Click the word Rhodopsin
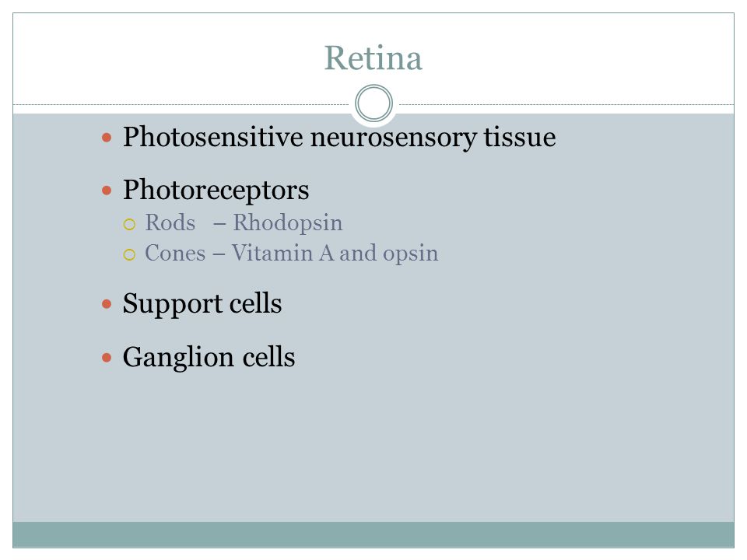 pos(288,223)
